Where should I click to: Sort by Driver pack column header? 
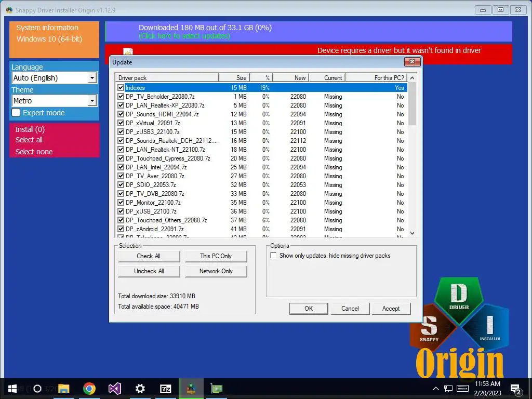[x=167, y=78]
